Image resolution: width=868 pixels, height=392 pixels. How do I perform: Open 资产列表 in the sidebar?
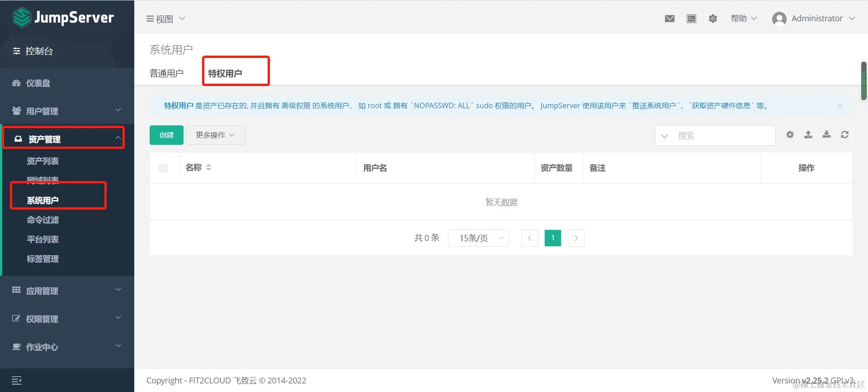pyautogui.click(x=42, y=161)
